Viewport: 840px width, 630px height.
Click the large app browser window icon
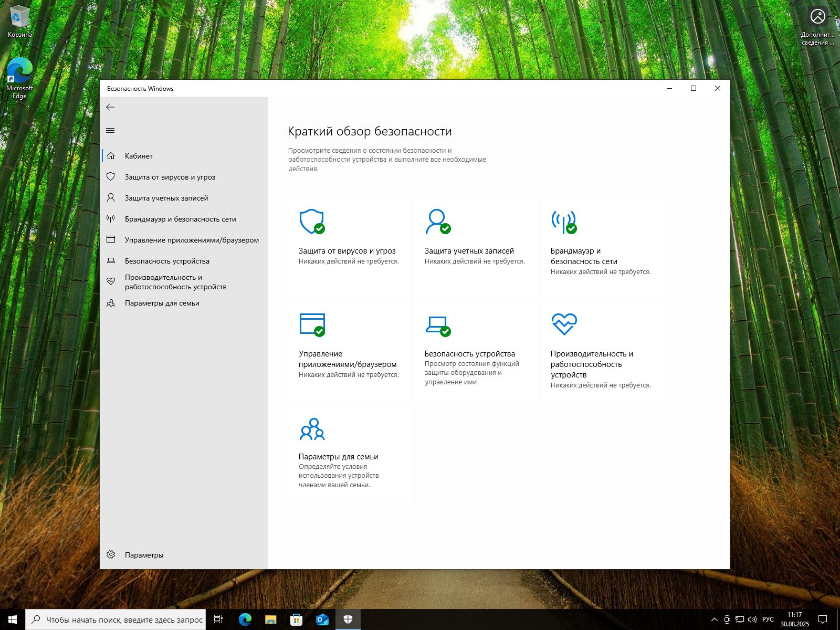(312, 324)
